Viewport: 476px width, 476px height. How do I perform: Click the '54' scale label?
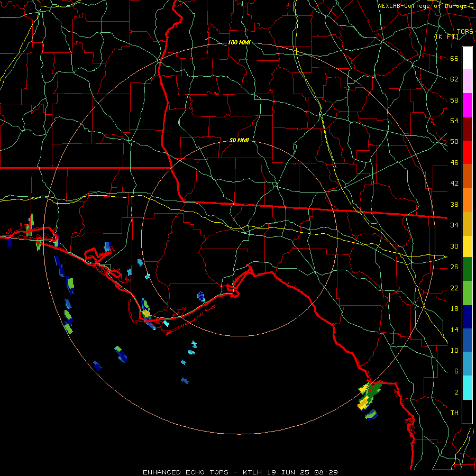(x=454, y=121)
